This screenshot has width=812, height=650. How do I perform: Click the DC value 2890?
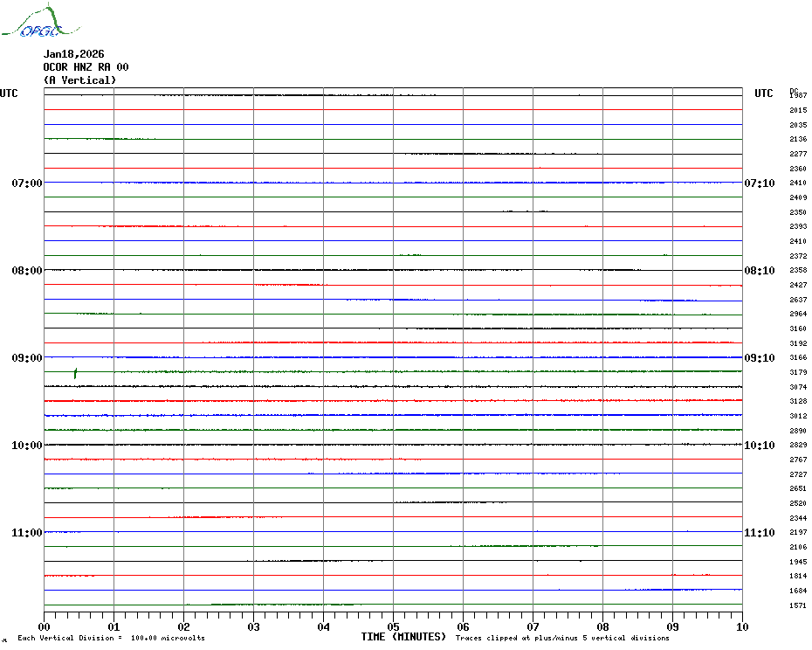798,431
